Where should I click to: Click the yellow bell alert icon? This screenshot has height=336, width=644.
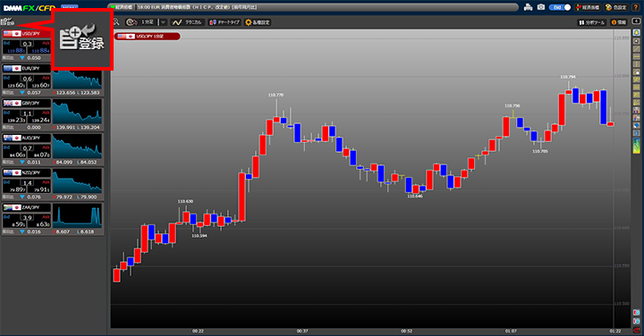(x=636, y=32)
